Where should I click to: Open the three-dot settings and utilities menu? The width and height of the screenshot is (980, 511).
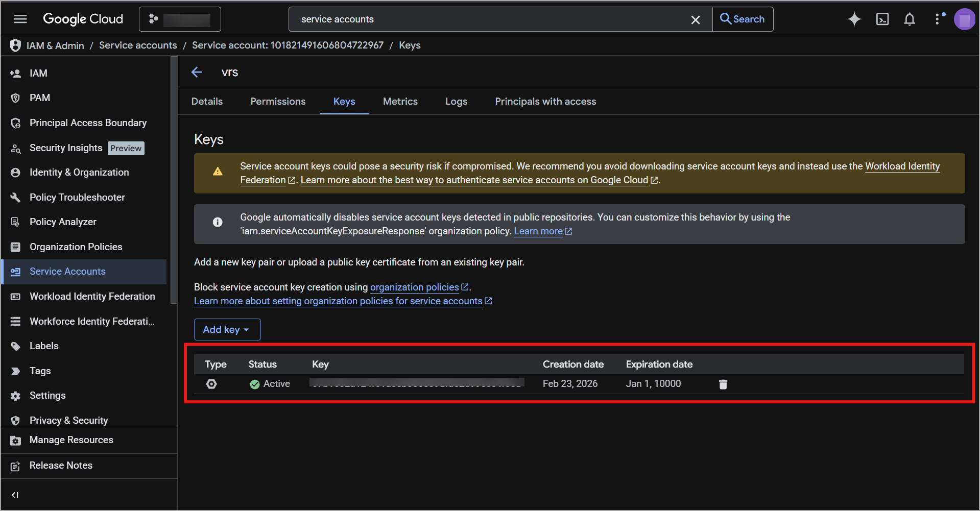pos(937,19)
